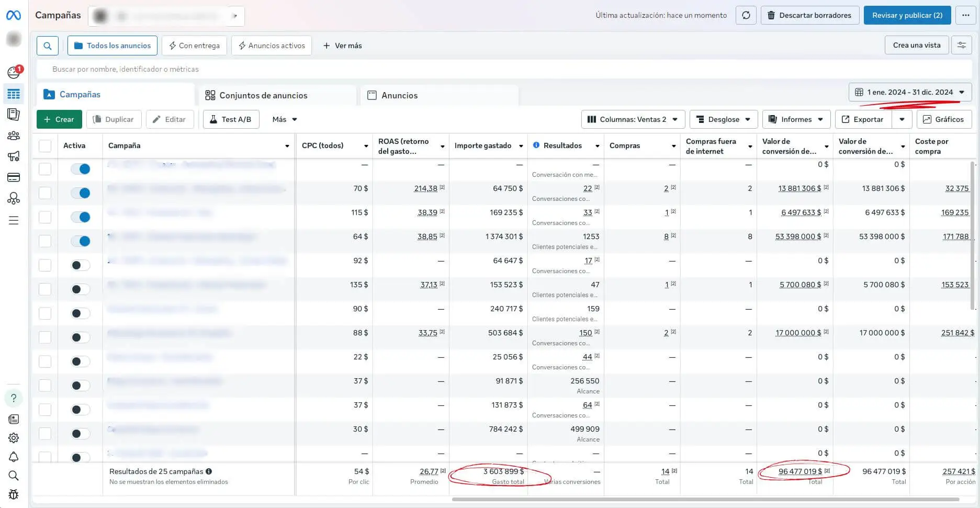Click the search filter magnifier button

pyautogui.click(x=48, y=46)
